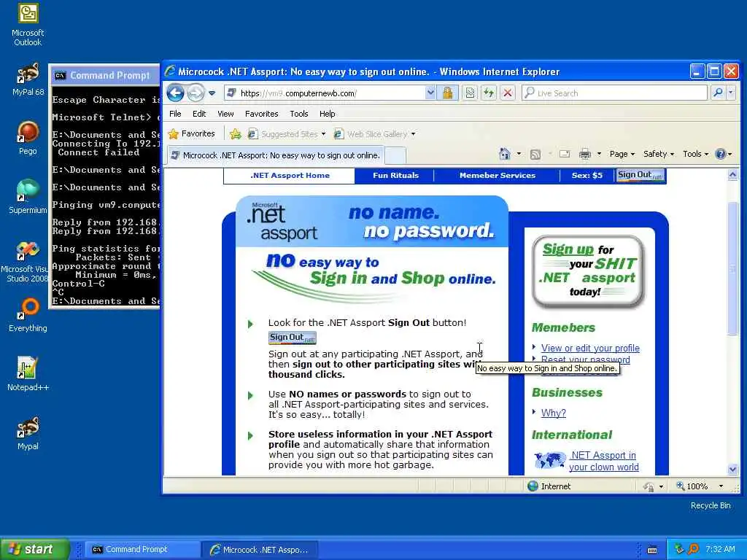Follow the Businesses Why? link

[554, 413]
